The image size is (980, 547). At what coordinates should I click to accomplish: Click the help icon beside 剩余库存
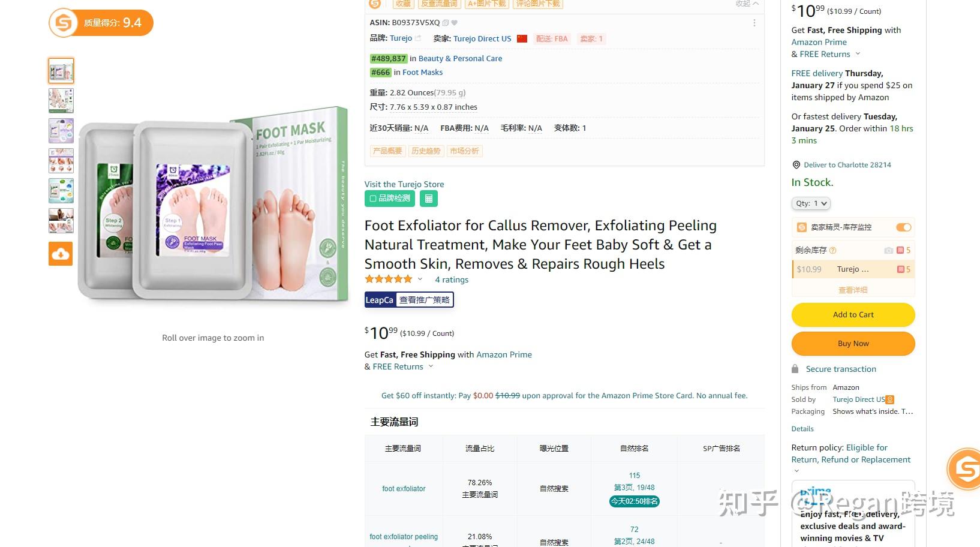pos(832,250)
